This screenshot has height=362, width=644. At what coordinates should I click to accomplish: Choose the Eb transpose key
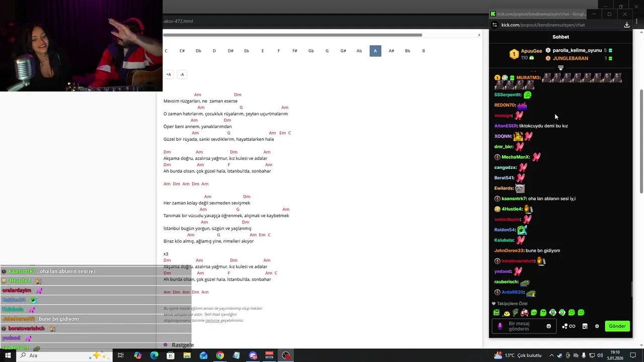pos(247,51)
